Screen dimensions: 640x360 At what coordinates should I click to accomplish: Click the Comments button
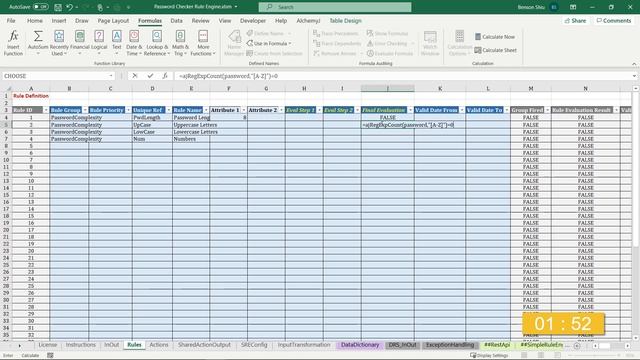pos(614,20)
